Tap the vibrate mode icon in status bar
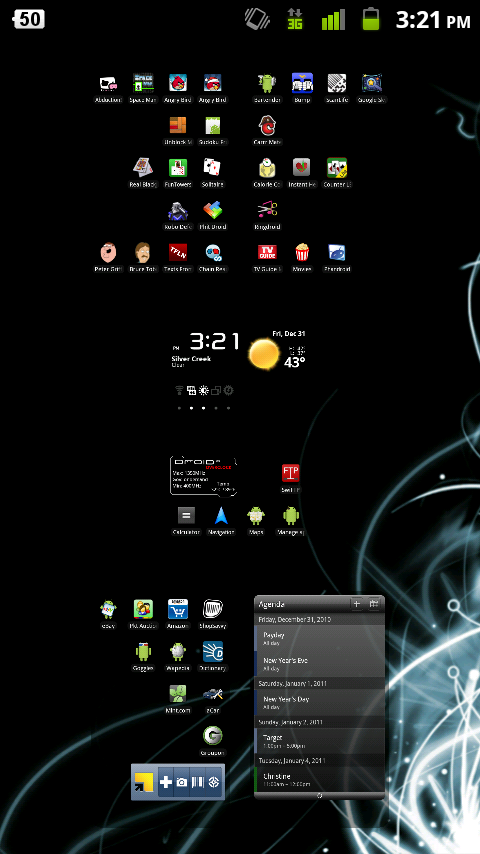 click(257, 19)
